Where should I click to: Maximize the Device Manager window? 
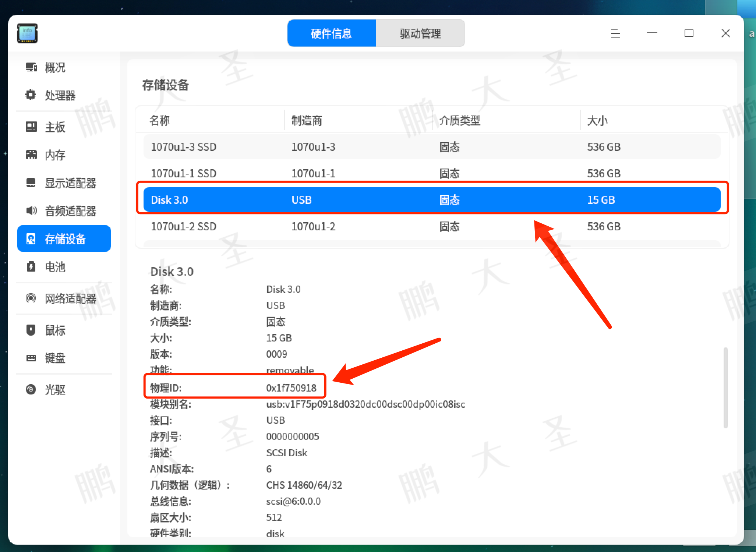point(689,33)
